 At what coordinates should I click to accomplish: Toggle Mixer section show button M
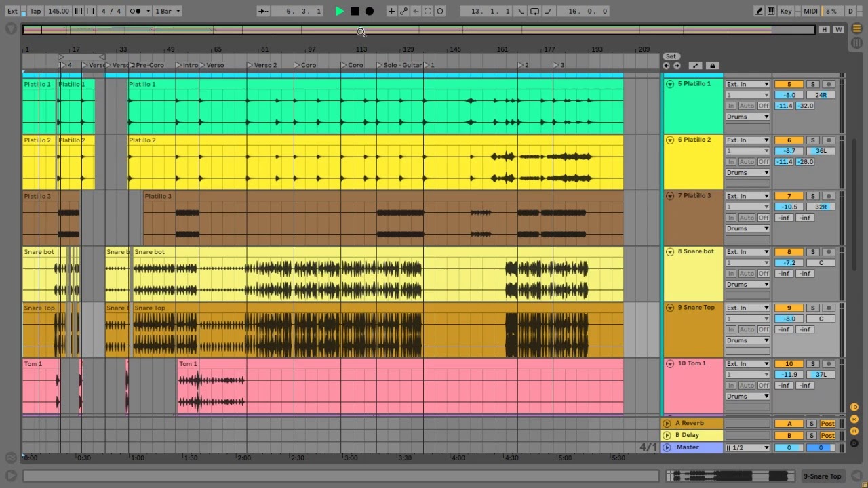click(x=854, y=431)
